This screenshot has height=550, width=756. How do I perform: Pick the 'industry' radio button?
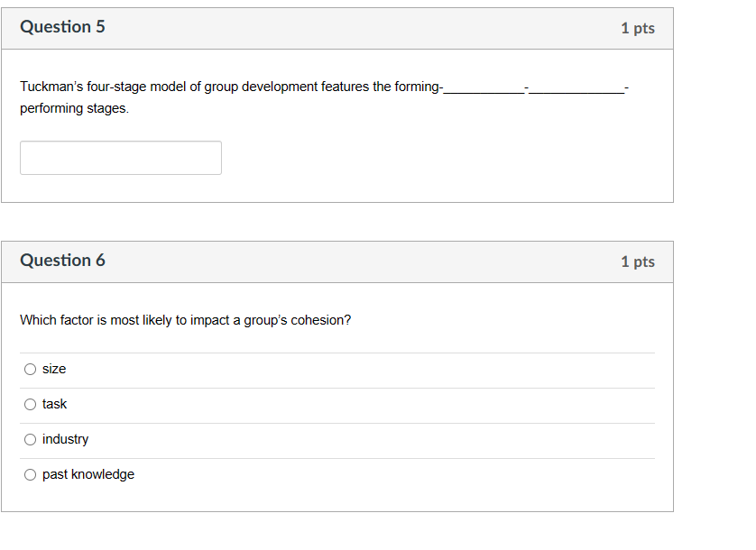coord(31,439)
